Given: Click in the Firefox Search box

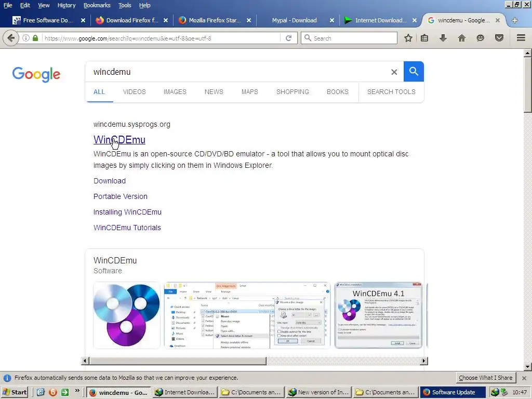Looking at the screenshot, I should (x=350, y=38).
